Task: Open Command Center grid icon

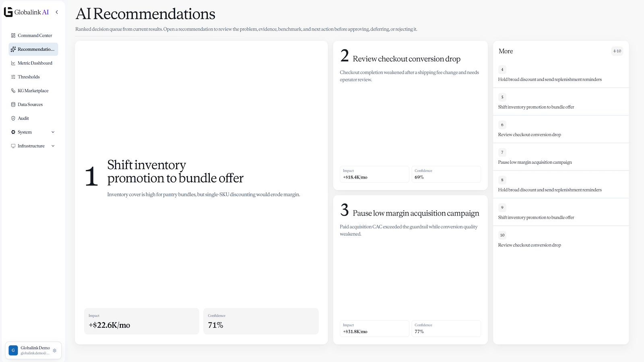Action: click(13, 35)
